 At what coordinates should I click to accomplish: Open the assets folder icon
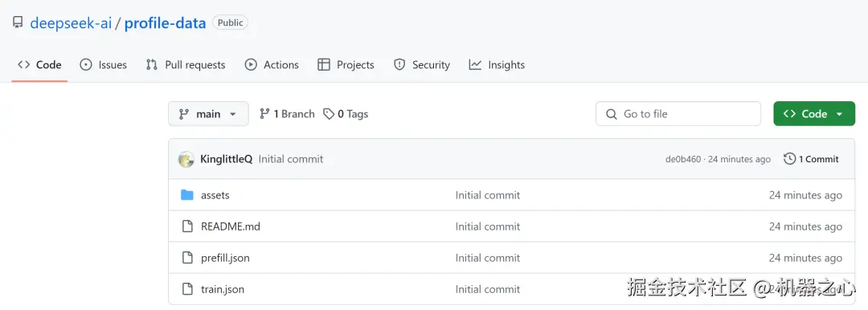click(187, 195)
